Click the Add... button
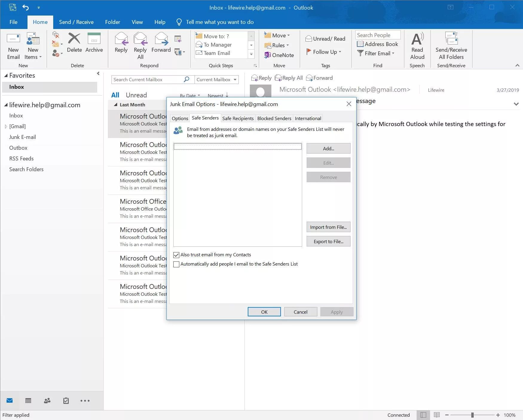The image size is (523, 420). 328,148
